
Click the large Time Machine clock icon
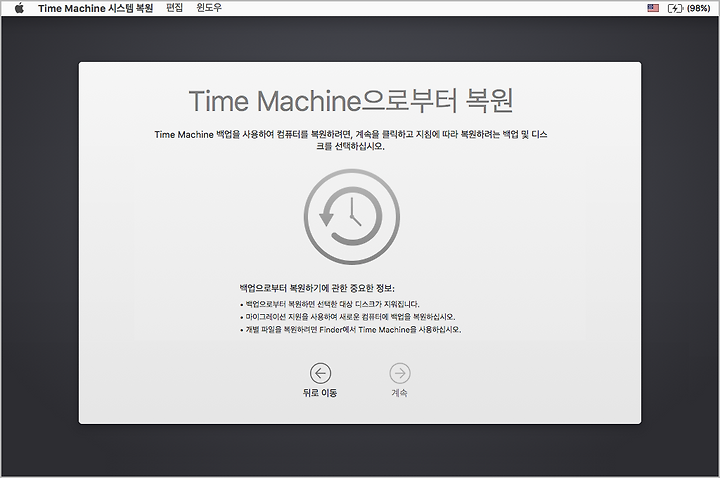(352, 216)
